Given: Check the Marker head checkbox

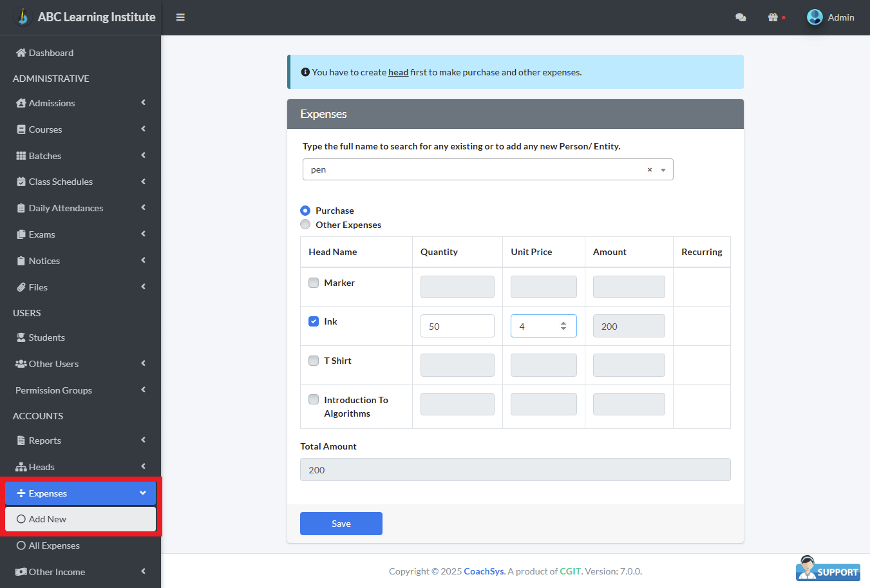Looking at the screenshot, I should click(x=314, y=283).
